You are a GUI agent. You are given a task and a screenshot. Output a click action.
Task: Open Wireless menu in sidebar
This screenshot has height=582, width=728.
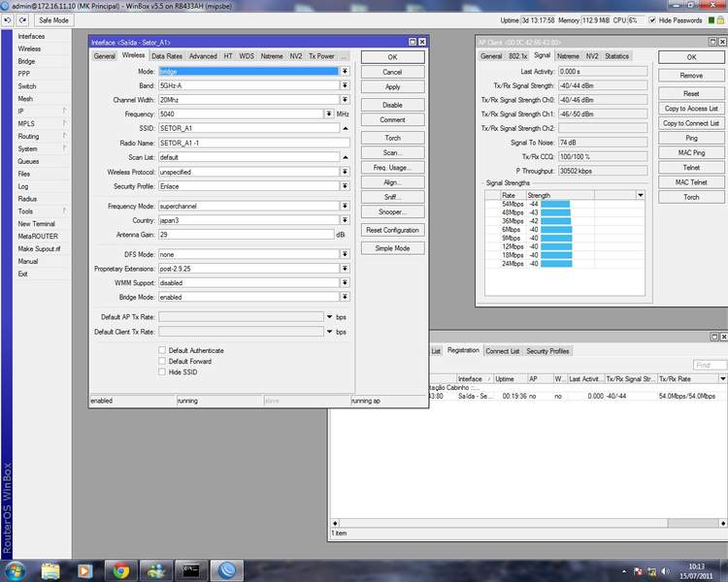(x=29, y=48)
